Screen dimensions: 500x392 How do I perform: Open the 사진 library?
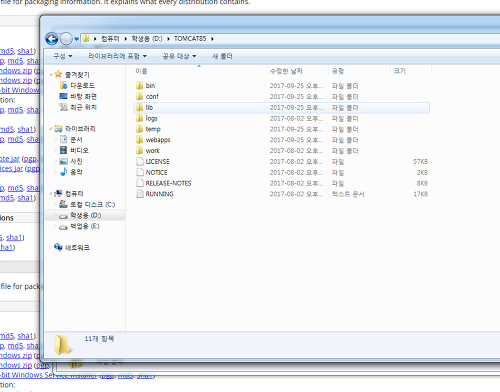click(76, 161)
